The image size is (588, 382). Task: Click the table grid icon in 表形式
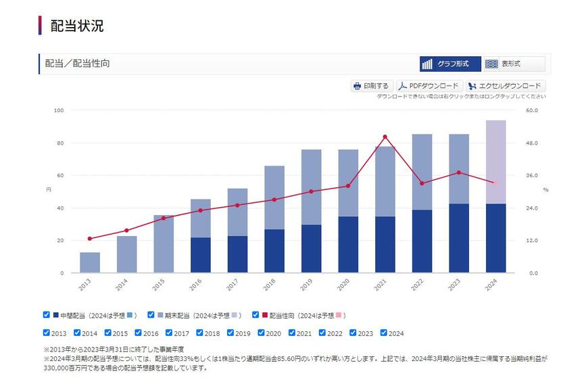tap(491, 64)
